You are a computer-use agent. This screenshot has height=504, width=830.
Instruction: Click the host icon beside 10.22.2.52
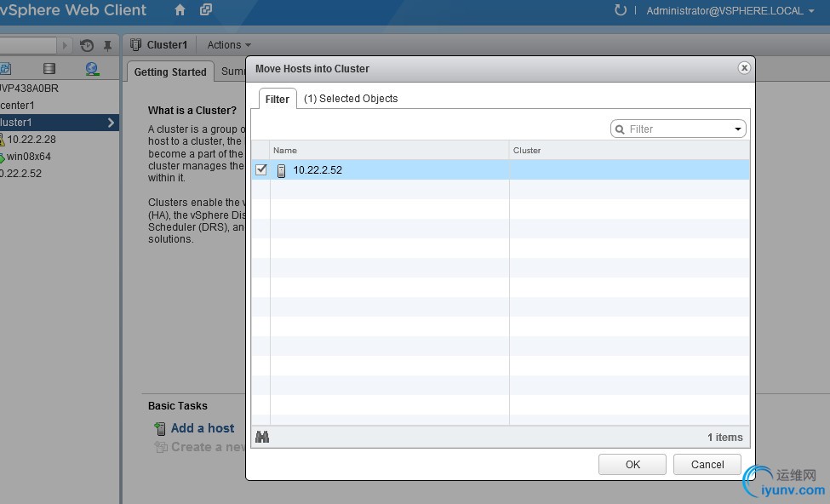click(x=282, y=170)
